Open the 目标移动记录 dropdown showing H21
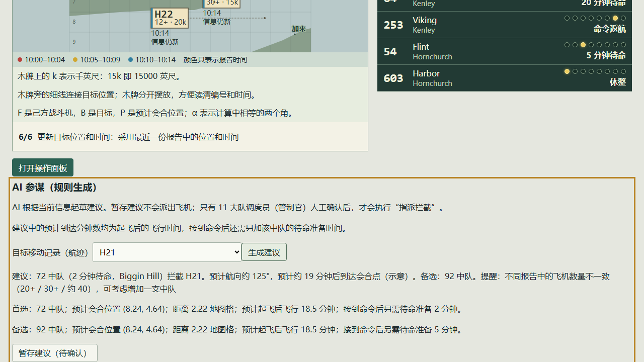 tap(167, 252)
